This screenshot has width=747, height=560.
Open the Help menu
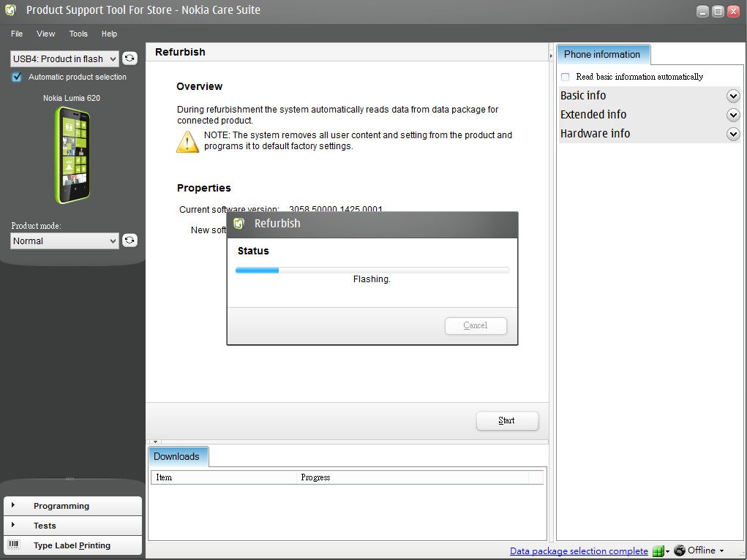[x=109, y=34]
